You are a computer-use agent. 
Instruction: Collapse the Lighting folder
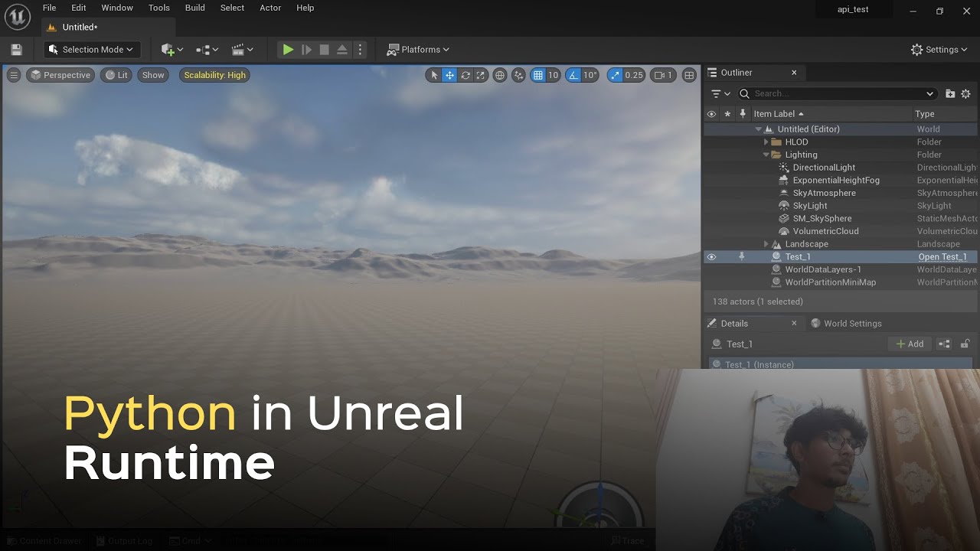pyautogui.click(x=766, y=155)
